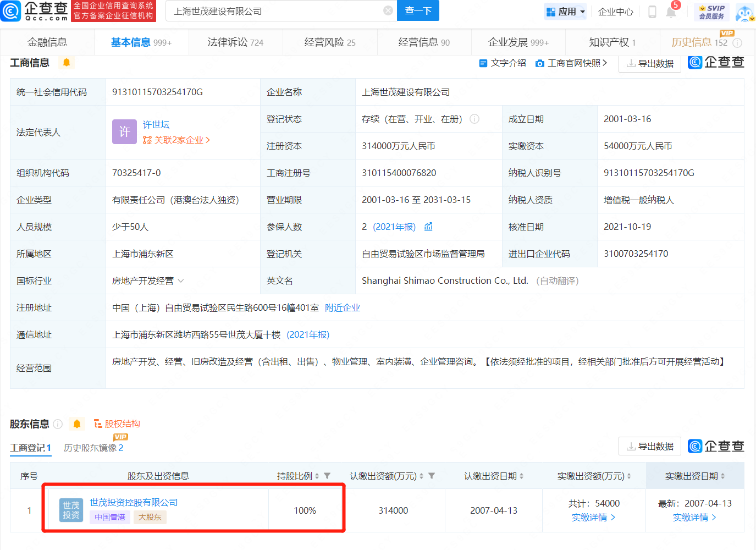Click the Qcc.com logo icon

coord(10,11)
